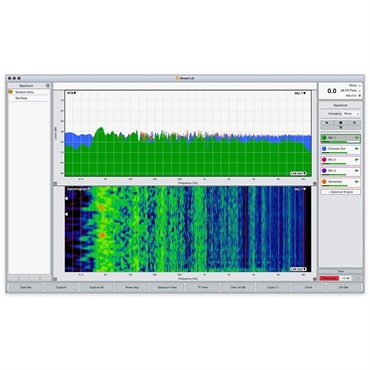Raise generator level with the plus stepper
The height and width of the screenshot is (370, 370).
[x=359, y=278]
